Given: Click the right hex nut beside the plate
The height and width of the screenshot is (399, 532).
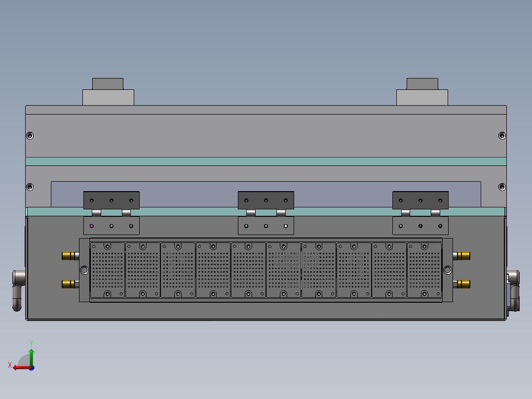Looking at the screenshot, I should click(x=449, y=269).
